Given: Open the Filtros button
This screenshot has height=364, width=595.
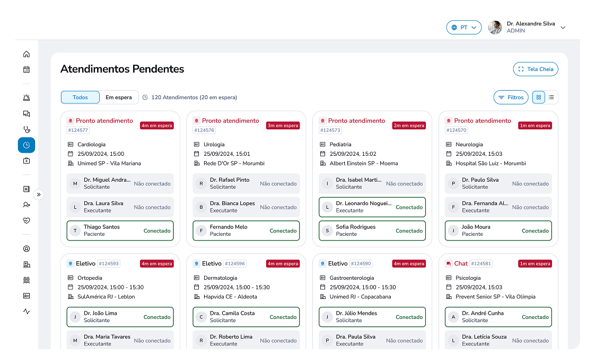Looking at the screenshot, I should [511, 97].
